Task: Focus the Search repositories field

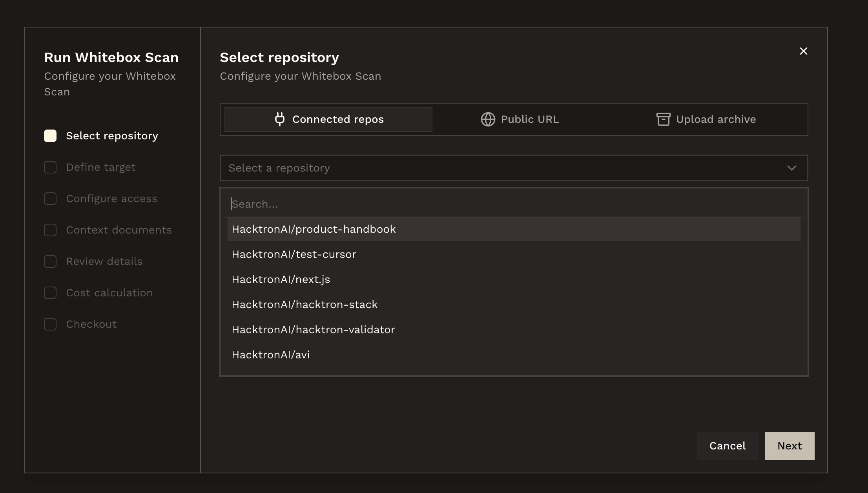Action: [x=514, y=204]
